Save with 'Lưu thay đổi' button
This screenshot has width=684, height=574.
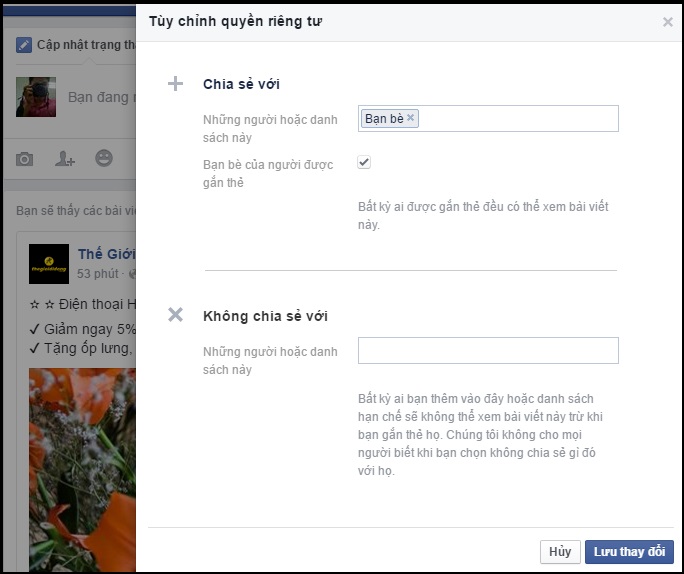click(629, 552)
